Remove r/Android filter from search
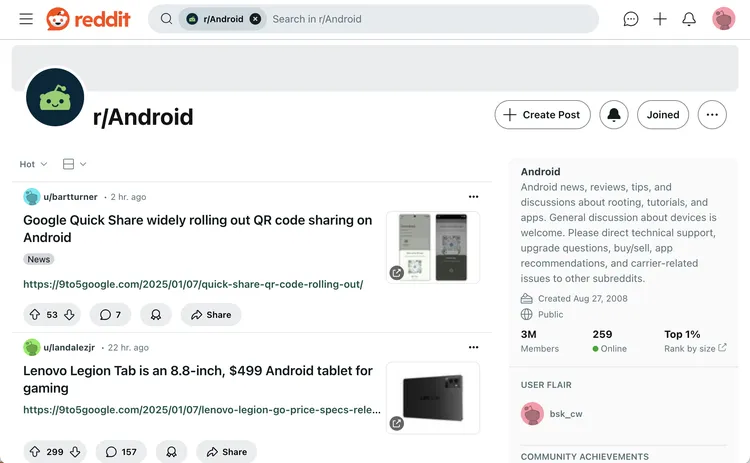Screen dimensions: 750x463 click(255, 19)
